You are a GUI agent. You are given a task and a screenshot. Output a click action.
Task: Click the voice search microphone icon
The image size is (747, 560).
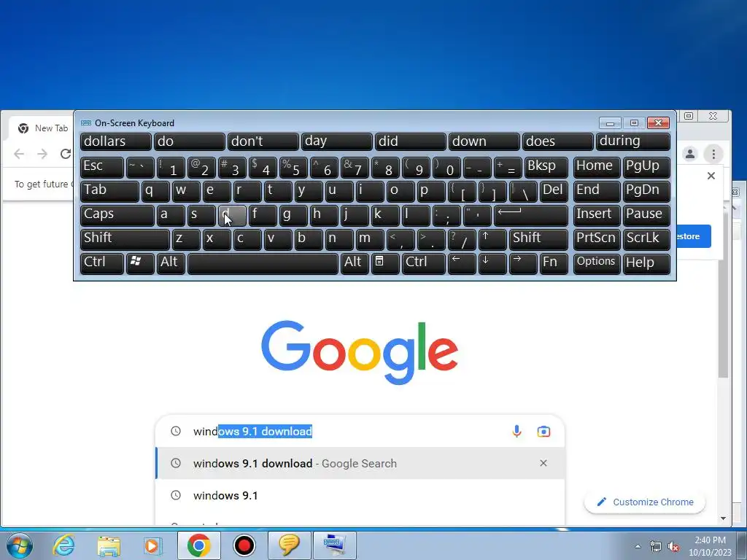point(516,432)
